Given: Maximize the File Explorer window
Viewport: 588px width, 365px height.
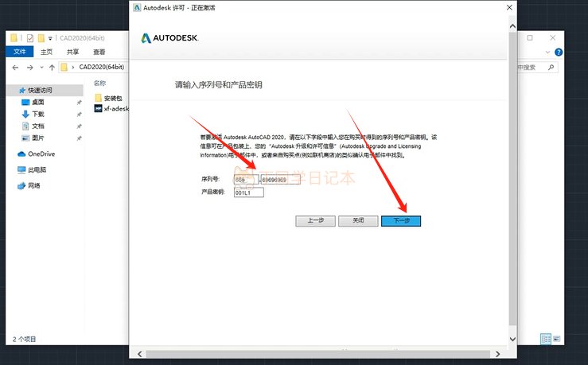Looking at the screenshot, I should click(x=530, y=38).
